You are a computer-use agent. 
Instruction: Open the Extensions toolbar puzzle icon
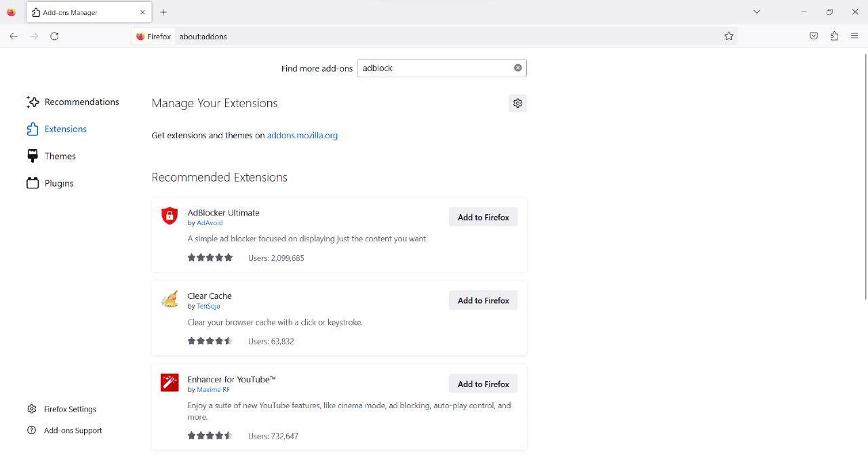pos(834,36)
